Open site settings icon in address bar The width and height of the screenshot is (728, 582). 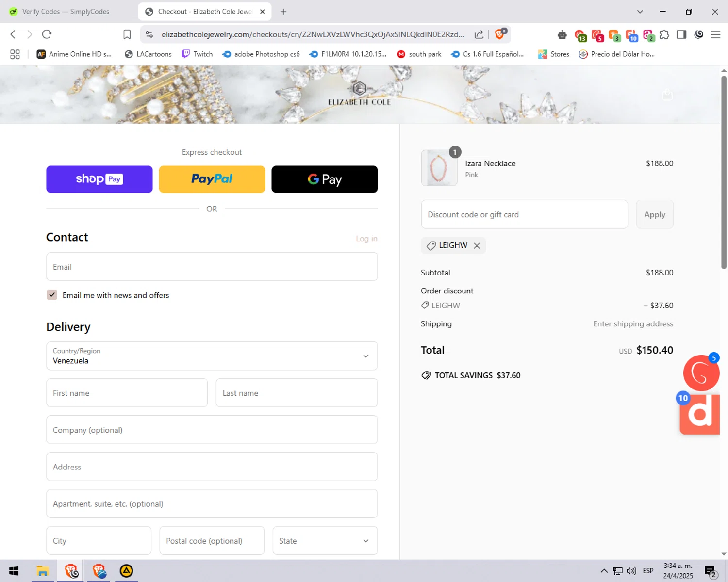coord(149,34)
